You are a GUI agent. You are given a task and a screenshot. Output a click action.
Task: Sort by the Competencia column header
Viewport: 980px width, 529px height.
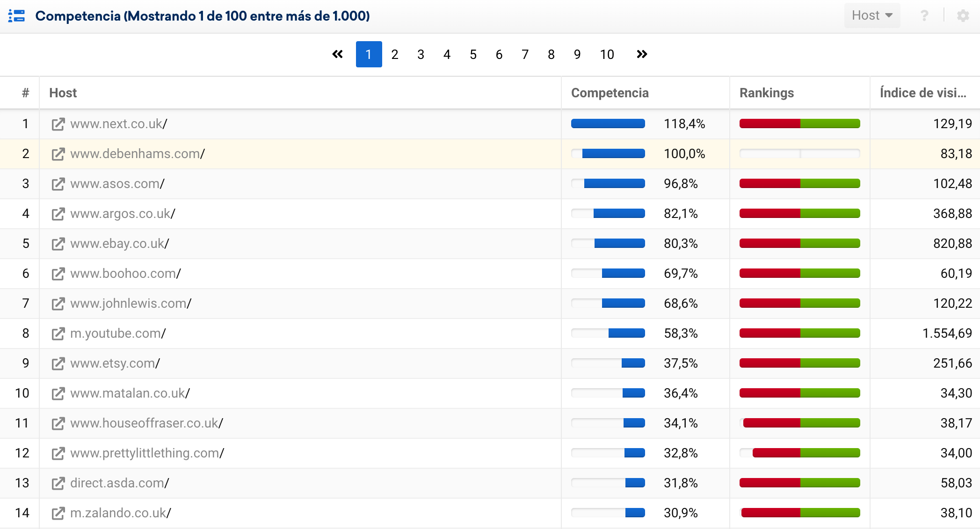click(x=610, y=93)
